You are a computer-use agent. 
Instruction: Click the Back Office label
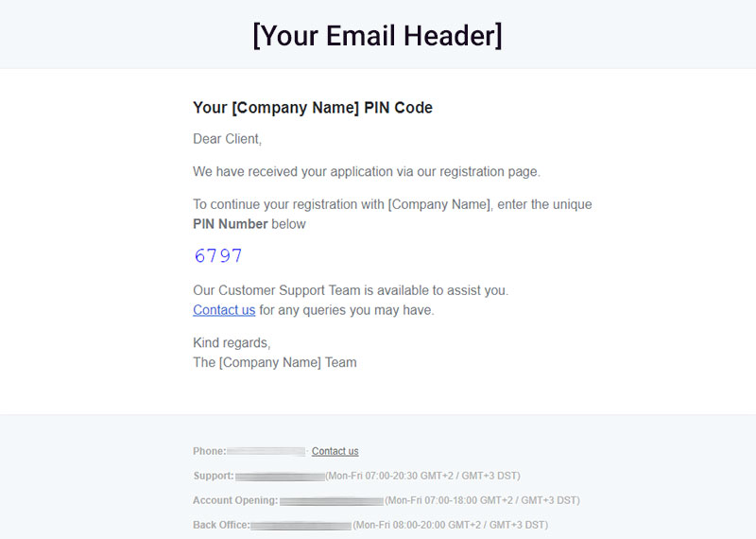(x=221, y=525)
